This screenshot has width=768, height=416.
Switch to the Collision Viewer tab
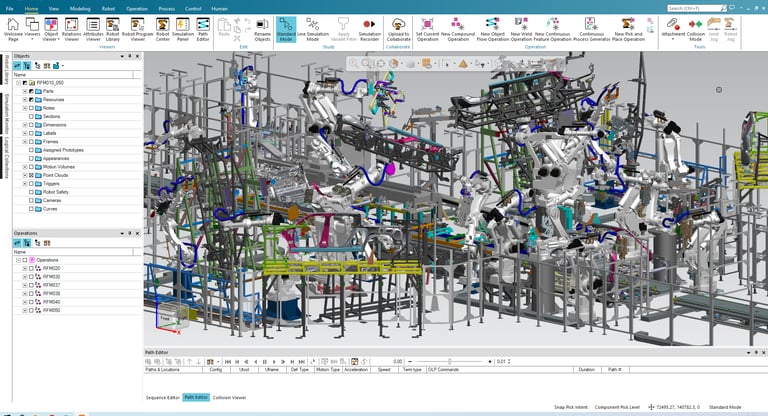pyautogui.click(x=229, y=397)
